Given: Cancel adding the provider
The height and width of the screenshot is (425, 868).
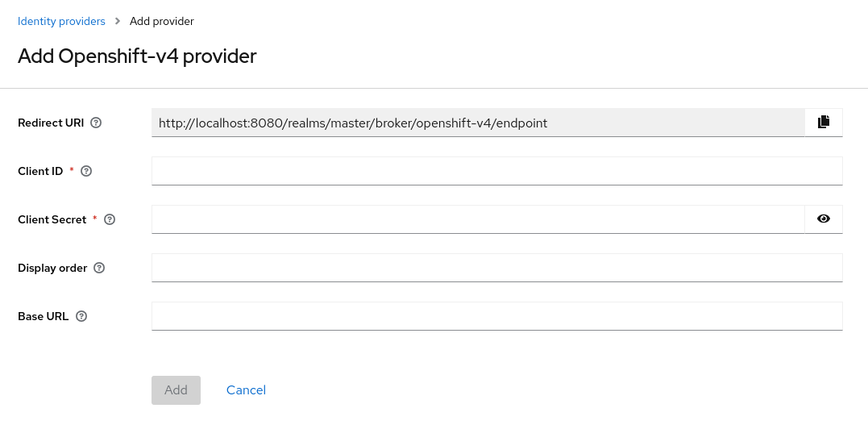Looking at the screenshot, I should (x=246, y=390).
